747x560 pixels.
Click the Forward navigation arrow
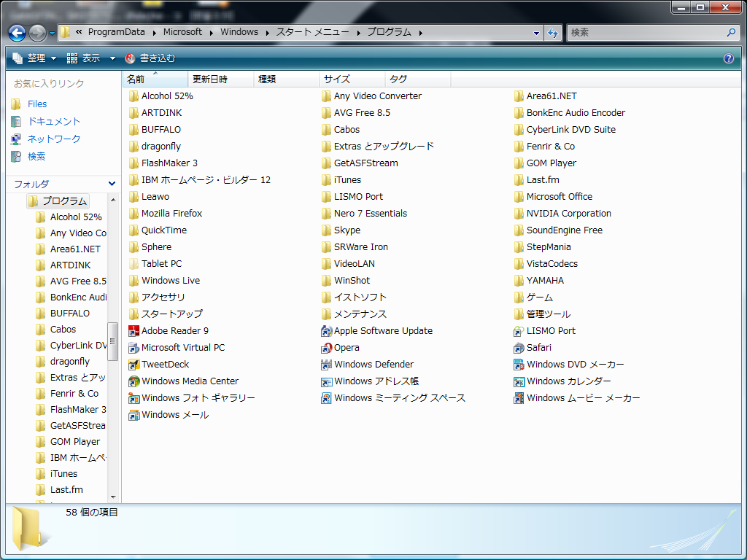point(37,33)
